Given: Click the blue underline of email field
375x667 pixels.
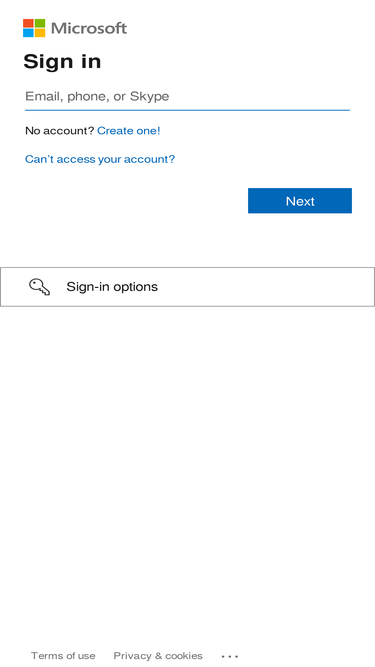Looking at the screenshot, I should tap(187, 110).
